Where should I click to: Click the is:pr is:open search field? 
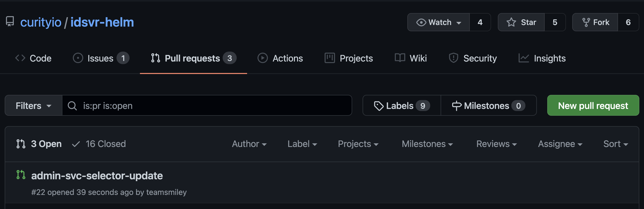(208, 106)
